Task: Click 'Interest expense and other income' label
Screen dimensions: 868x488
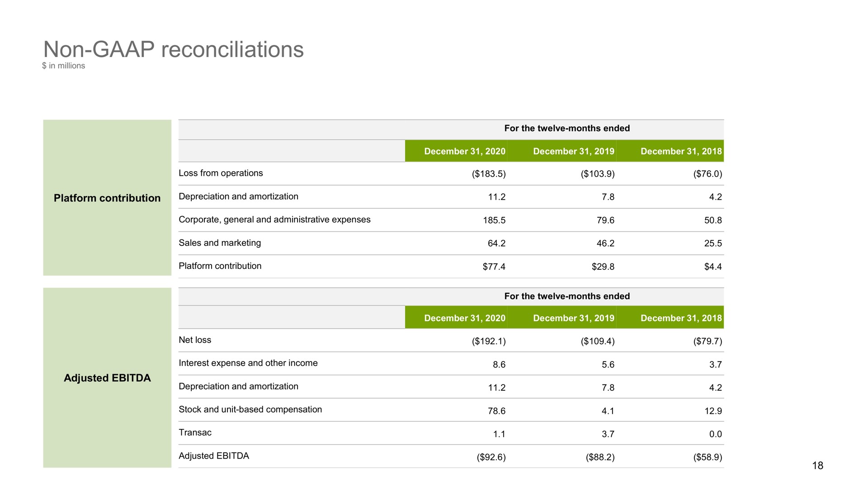Action: (x=248, y=363)
